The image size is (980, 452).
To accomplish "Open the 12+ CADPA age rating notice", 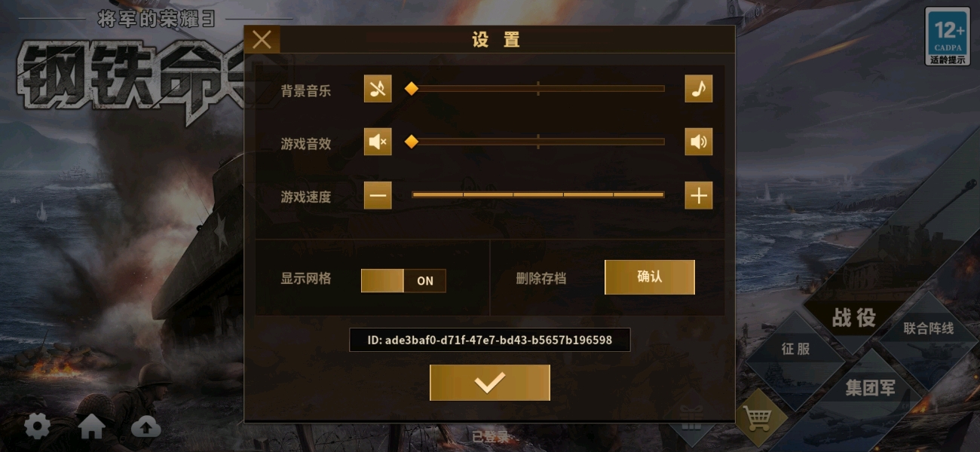I will coord(948,36).
